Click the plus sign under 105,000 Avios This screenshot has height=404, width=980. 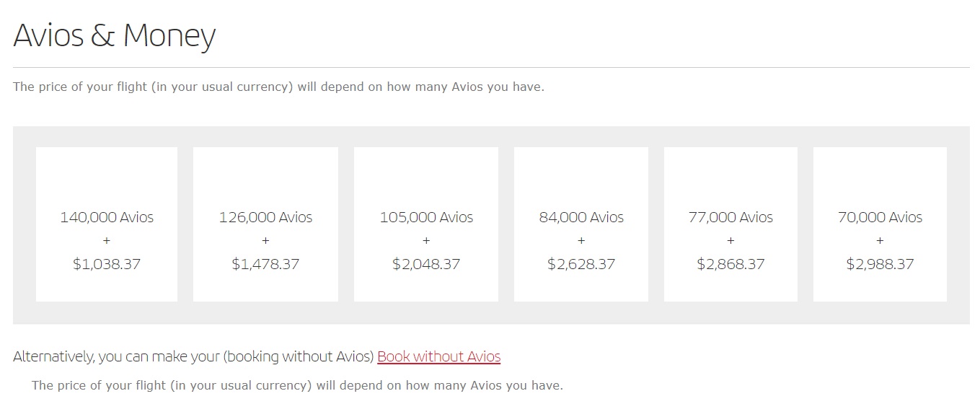point(426,240)
